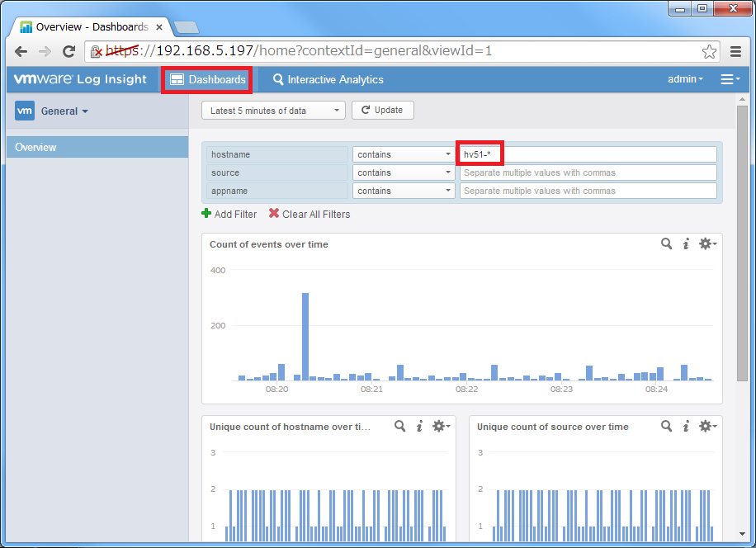
Task: Click the browser reload page icon
Action: click(69, 51)
